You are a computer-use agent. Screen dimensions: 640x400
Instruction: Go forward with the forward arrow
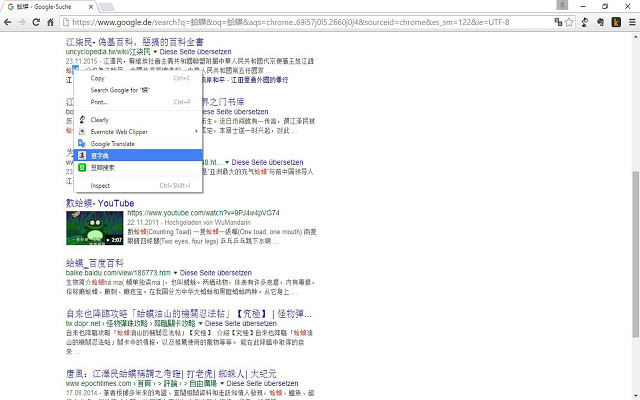(22, 22)
